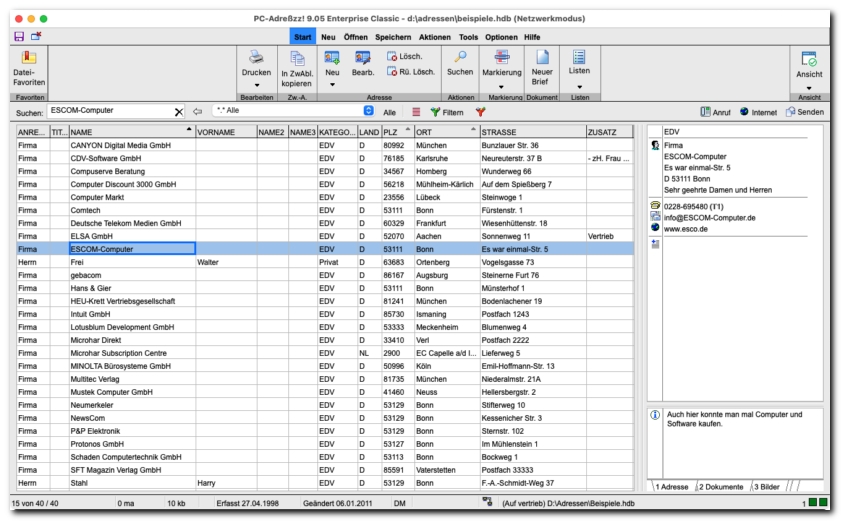This screenshot has height=521, width=841.
Task: Expand the Drucken dropdown arrow
Action: pyautogui.click(x=256, y=85)
